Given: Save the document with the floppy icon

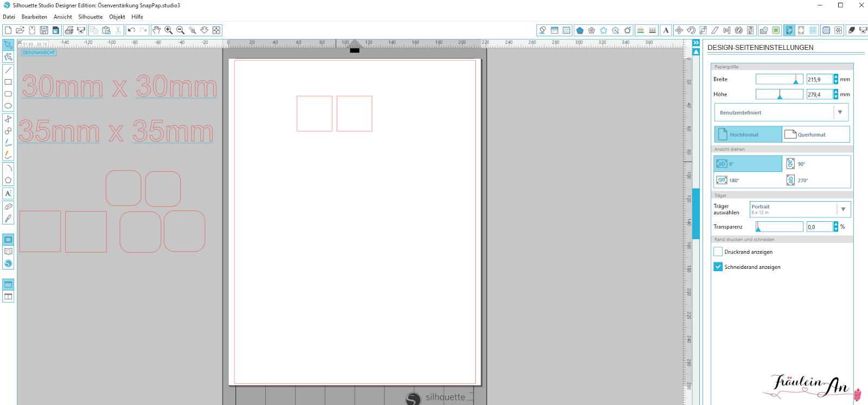Looking at the screenshot, I should [44, 30].
